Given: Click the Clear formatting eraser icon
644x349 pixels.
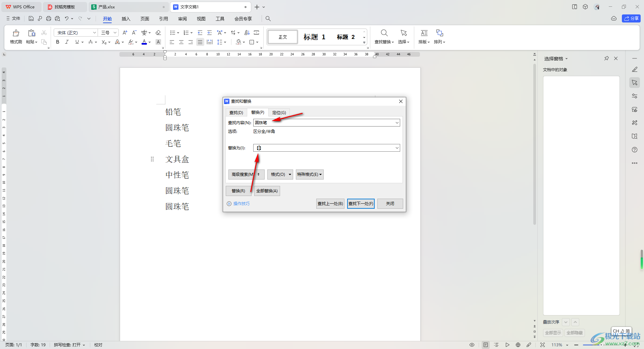Looking at the screenshot, I should tap(158, 33).
